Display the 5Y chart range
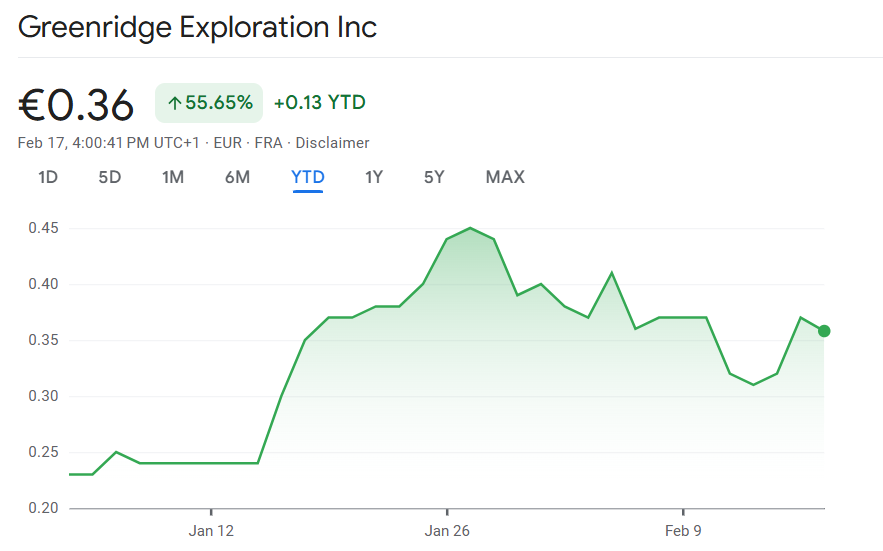 point(434,177)
